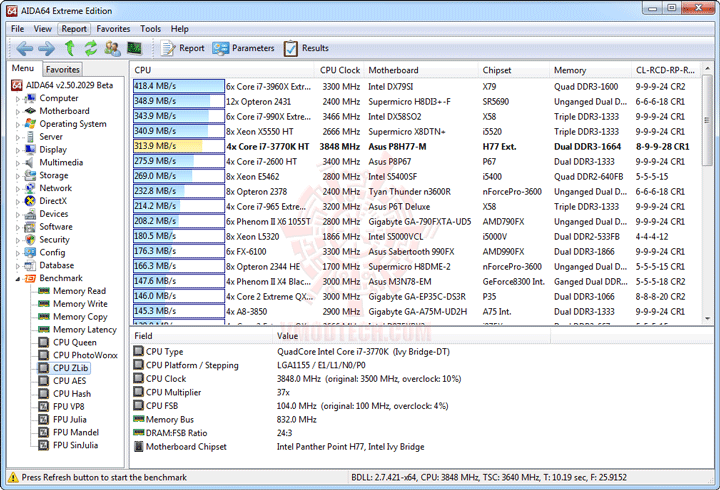Click the Motherboard icon in tree
Viewport: 720px width, 490px height.
click(x=30, y=111)
